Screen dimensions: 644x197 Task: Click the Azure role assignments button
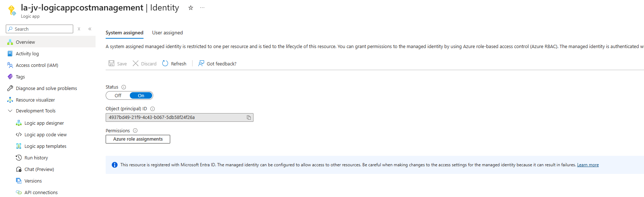tap(138, 139)
